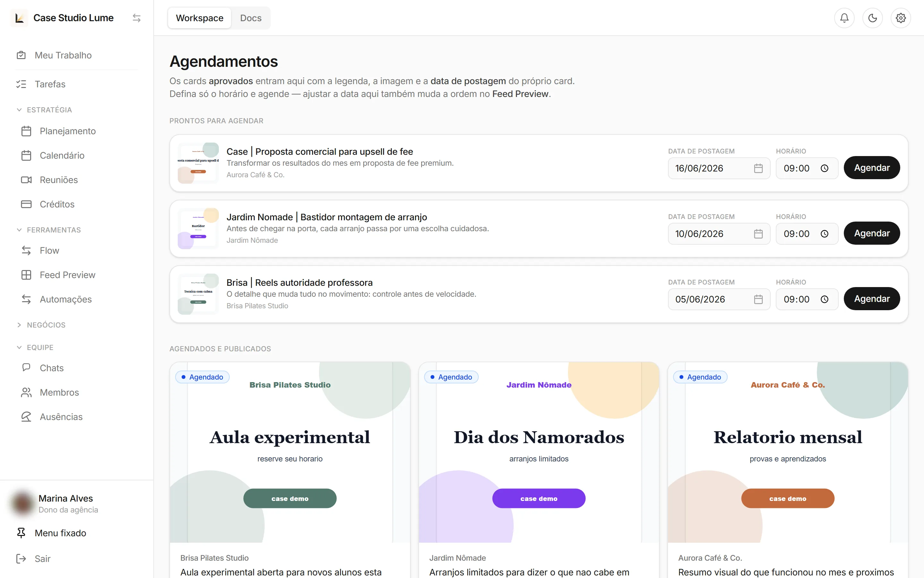Open thumbnail of Brisa Reels card
The height and width of the screenshot is (578, 924).
tap(198, 294)
